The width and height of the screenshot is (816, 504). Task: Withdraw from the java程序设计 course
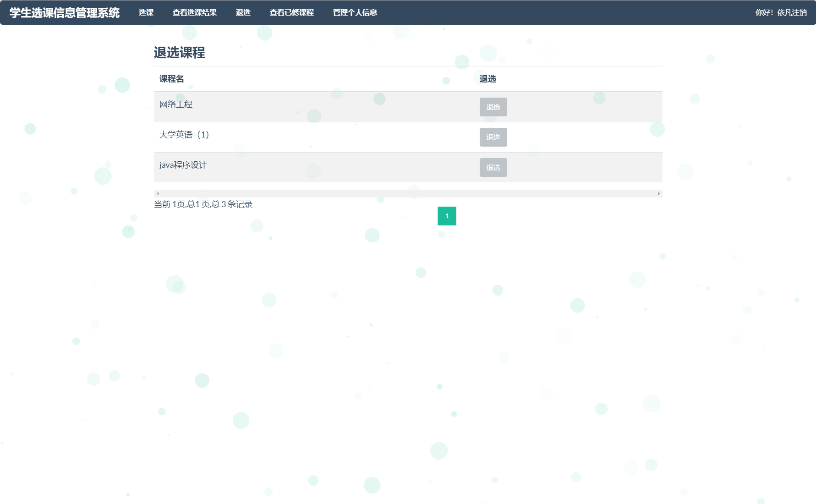coord(493,167)
